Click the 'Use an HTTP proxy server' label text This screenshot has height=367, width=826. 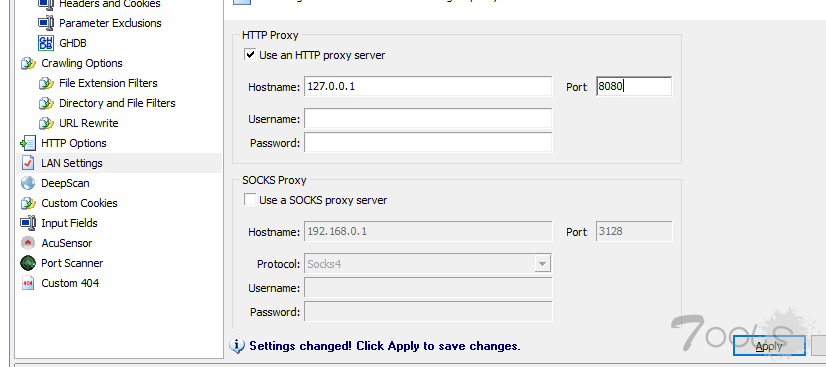coord(322,55)
